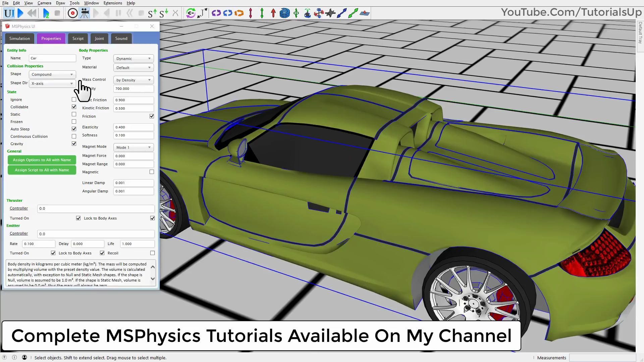Disable Gravity for the Car body
The height and width of the screenshot is (362, 644).
click(74, 143)
